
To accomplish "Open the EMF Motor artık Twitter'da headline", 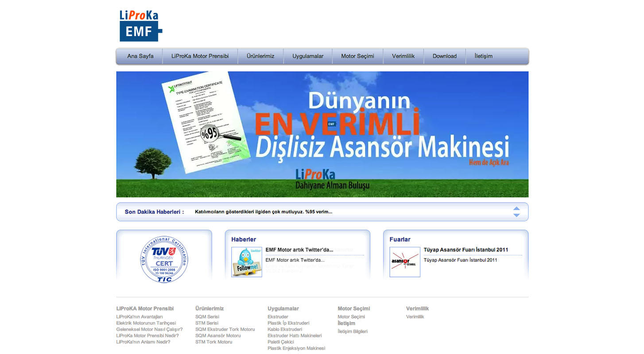I will [x=299, y=250].
